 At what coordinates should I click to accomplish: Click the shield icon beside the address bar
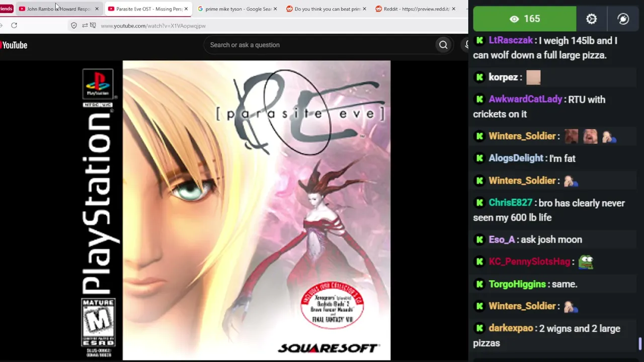74,26
